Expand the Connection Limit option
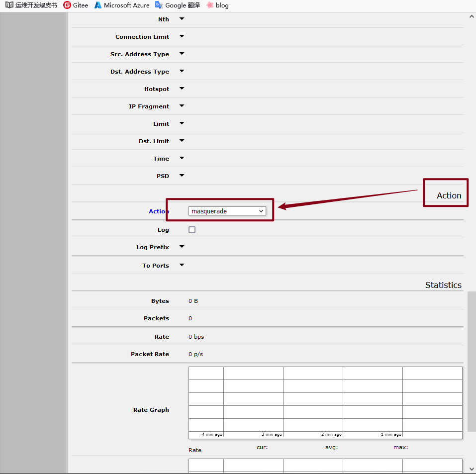 [x=182, y=36]
